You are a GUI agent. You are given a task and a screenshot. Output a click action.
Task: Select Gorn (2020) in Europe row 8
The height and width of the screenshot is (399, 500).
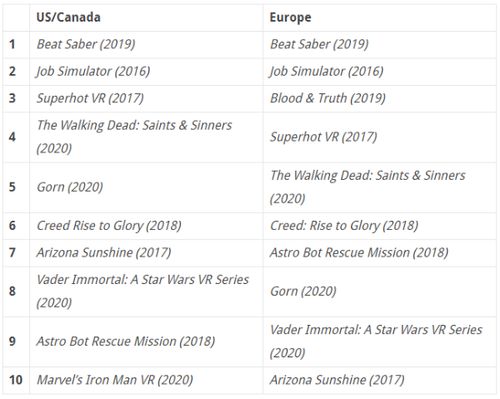(x=303, y=291)
